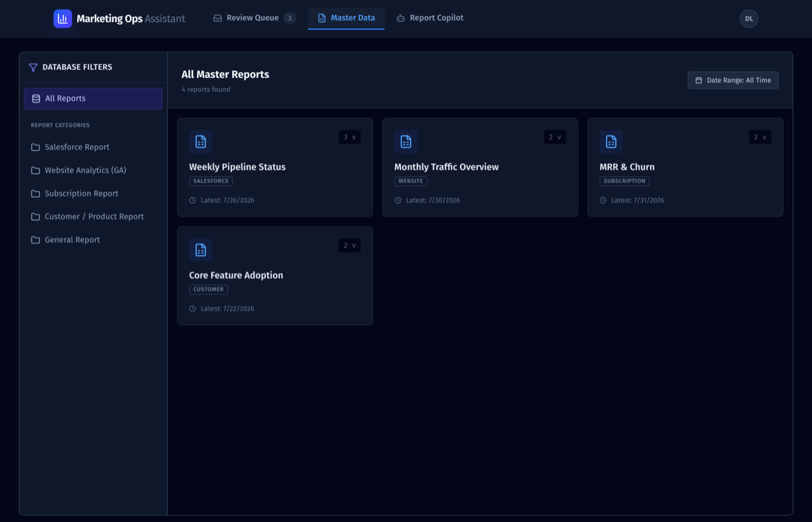Click the clock icon beside Latest: 7/26/2026
This screenshot has height=522, width=812.
pos(193,200)
